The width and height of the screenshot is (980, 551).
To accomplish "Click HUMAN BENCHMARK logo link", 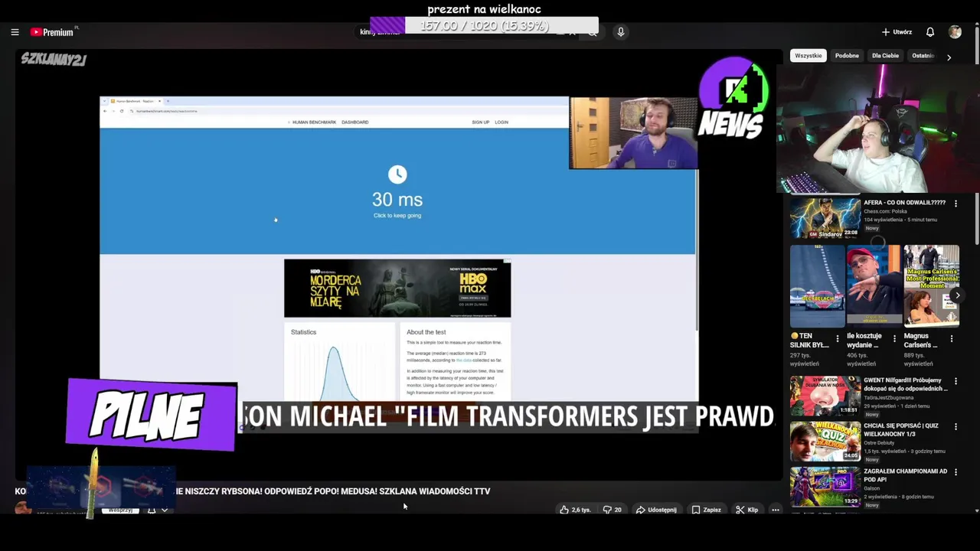I will tap(313, 122).
